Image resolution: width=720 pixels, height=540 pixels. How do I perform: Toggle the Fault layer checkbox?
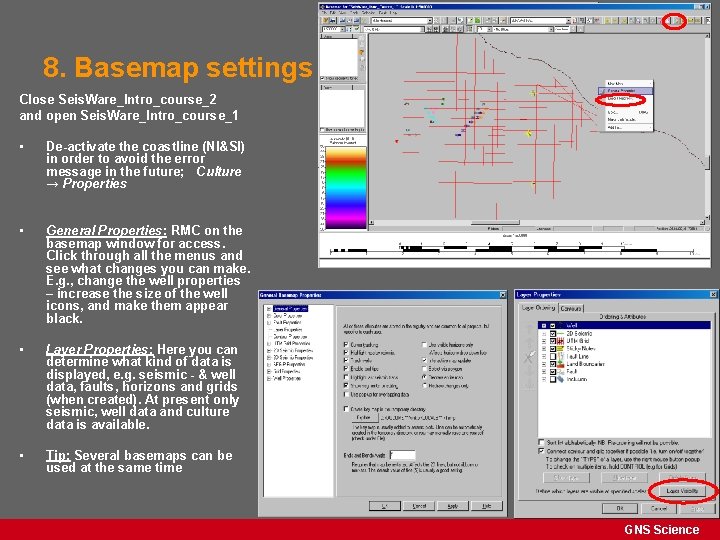pyautogui.click(x=553, y=371)
